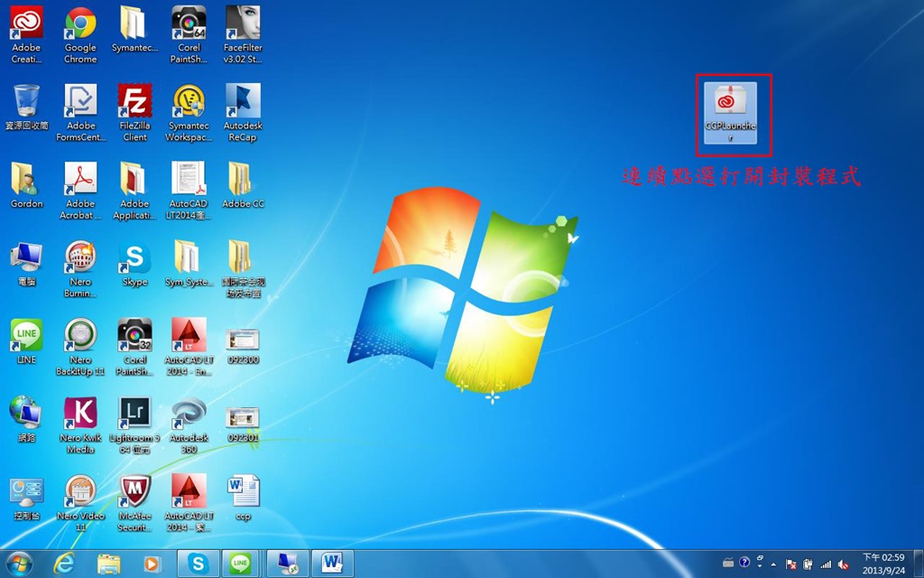Image resolution: width=924 pixels, height=578 pixels.
Task: Select the folder right of the Sym_Syste folder
Action: (243, 269)
